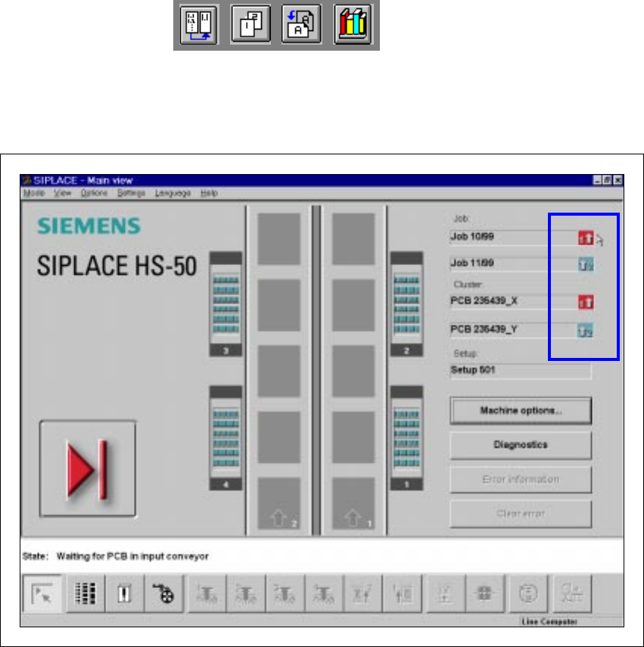Click the 'Line Computer' status bar entry

[x=549, y=621]
